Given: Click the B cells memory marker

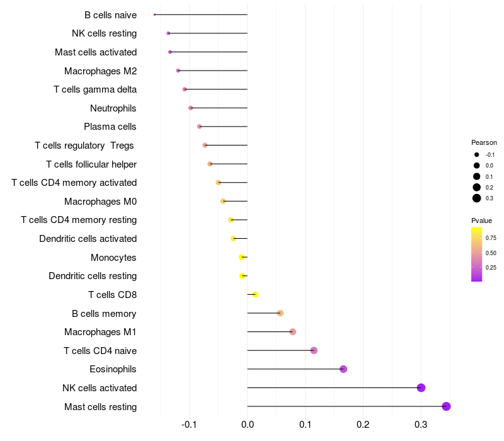Looking at the screenshot, I should click(x=280, y=313).
